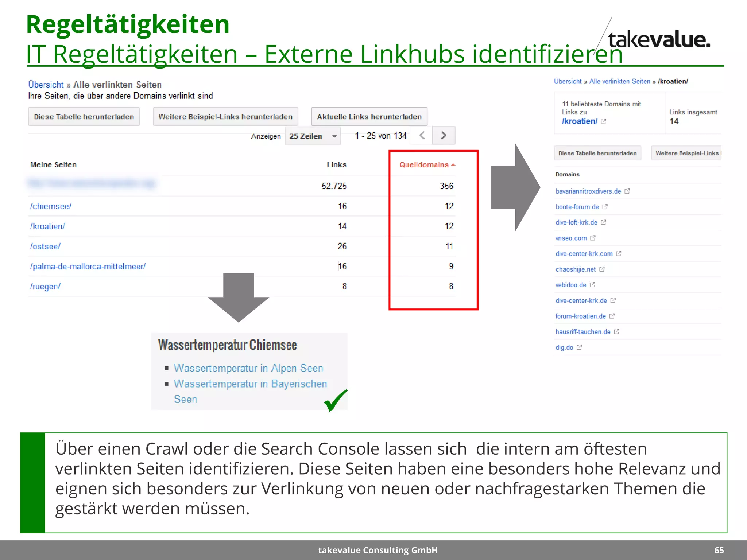This screenshot has height=560, width=747.
Task: Open external link icon next to dive-center-krk.de
Action: [613, 300]
